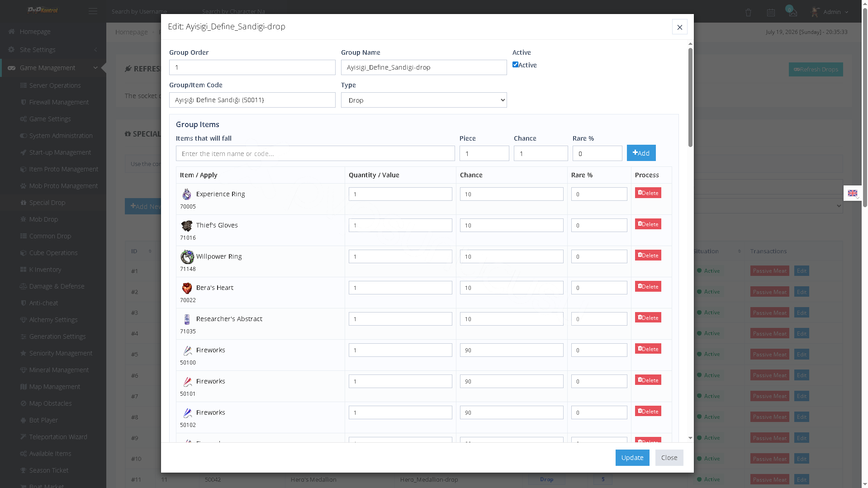Open the Type dropdown set to Drop

424,100
